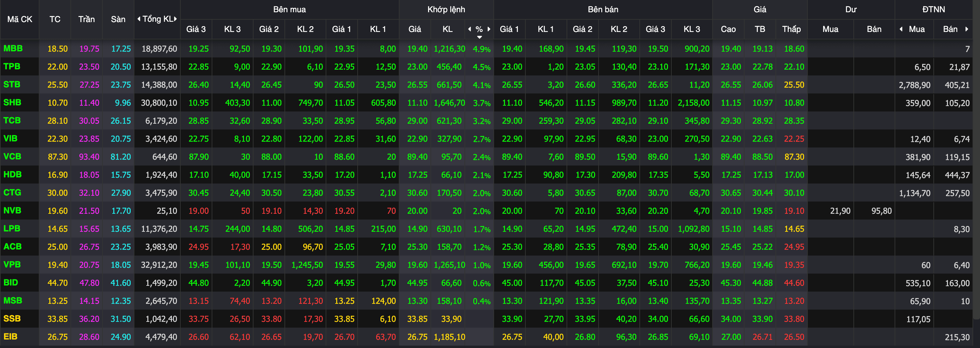
Task: Click the Dư group header
Action: tap(851, 10)
